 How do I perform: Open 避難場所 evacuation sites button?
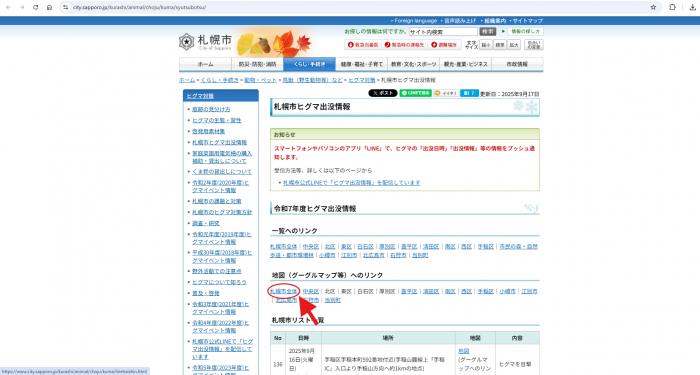444,45
